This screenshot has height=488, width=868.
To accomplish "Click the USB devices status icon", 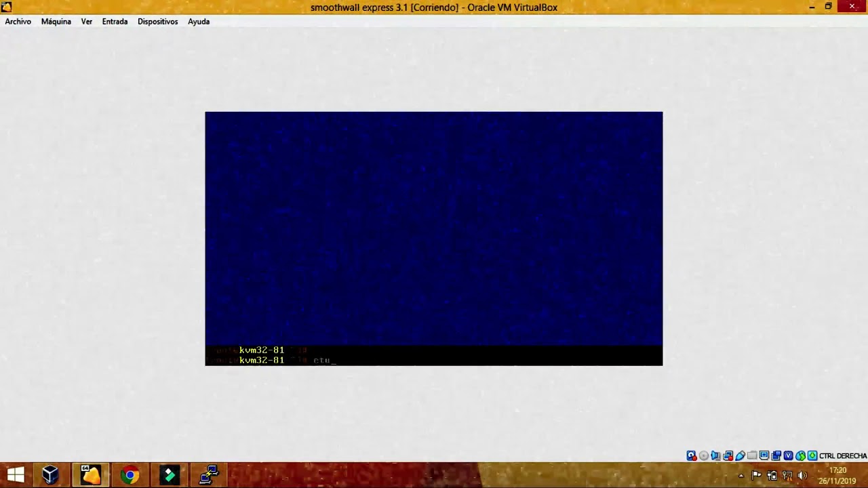I will [740, 455].
